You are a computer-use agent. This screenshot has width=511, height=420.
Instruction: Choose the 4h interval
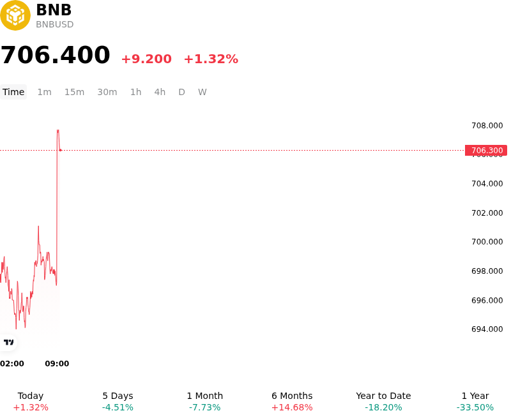[x=160, y=92]
